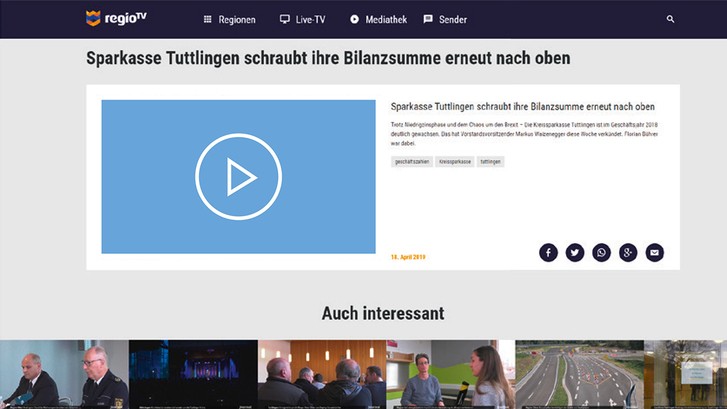Choose the tuttlingen tag
The height and width of the screenshot is (409, 727).
(490, 161)
